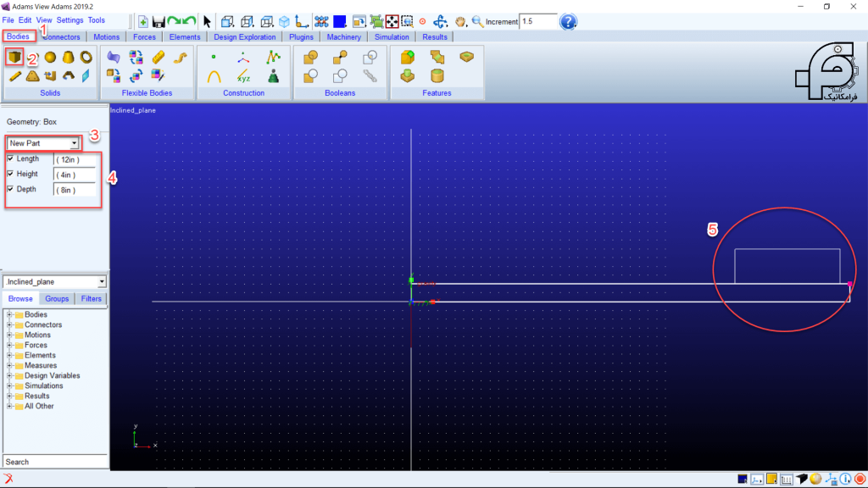This screenshot has height=488, width=868.
Task: Click the Save floppy disk icon
Action: [x=159, y=21]
